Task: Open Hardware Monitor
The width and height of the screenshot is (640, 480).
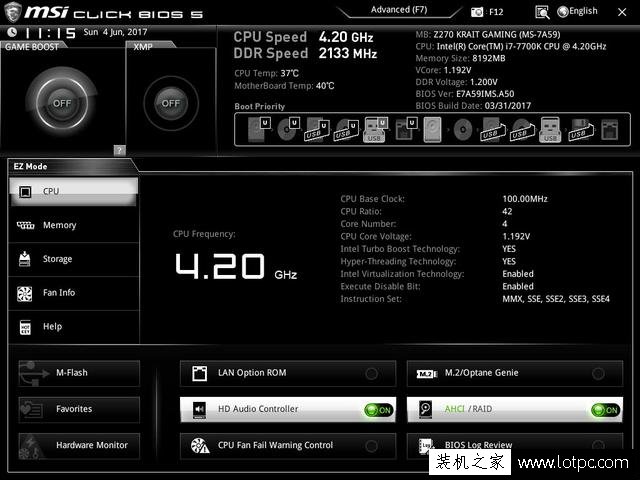Action: pyautogui.click(x=79, y=446)
